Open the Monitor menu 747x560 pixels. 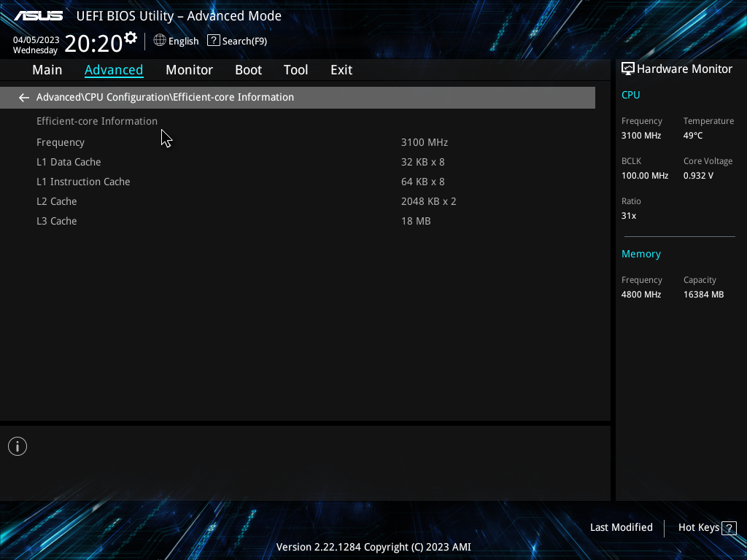(x=189, y=69)
